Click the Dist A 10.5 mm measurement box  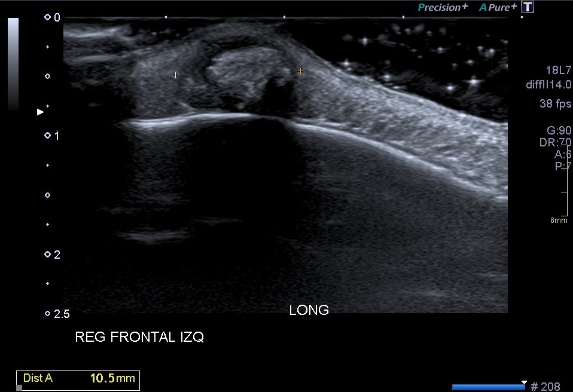tap(78, 378)
